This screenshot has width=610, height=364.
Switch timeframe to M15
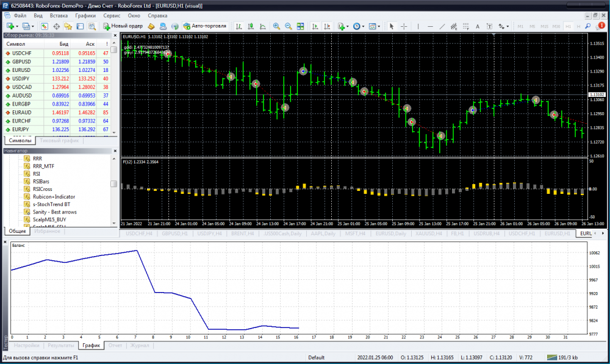[544, 26]
